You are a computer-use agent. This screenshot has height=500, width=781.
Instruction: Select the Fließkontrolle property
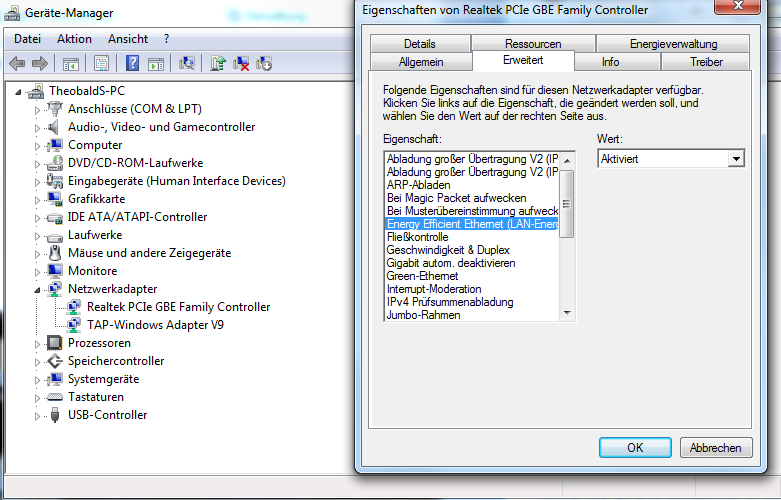(x=472, y=237)
